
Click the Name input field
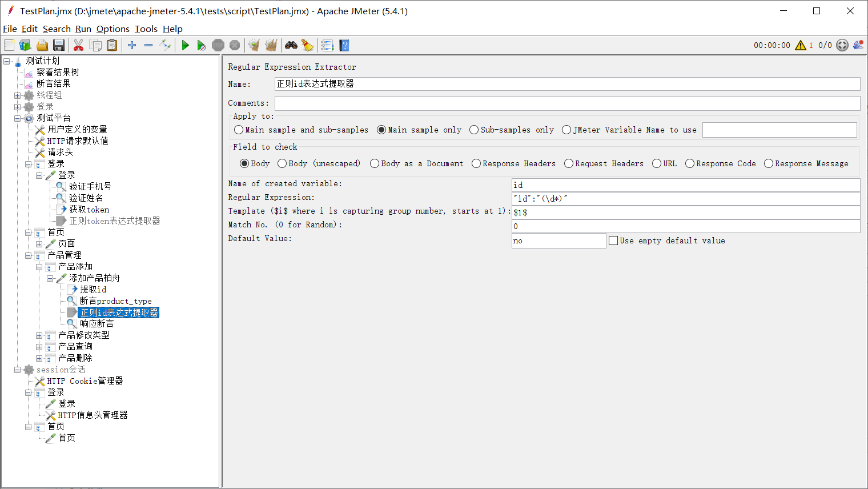pyautogui.click(x=567, y=84)
